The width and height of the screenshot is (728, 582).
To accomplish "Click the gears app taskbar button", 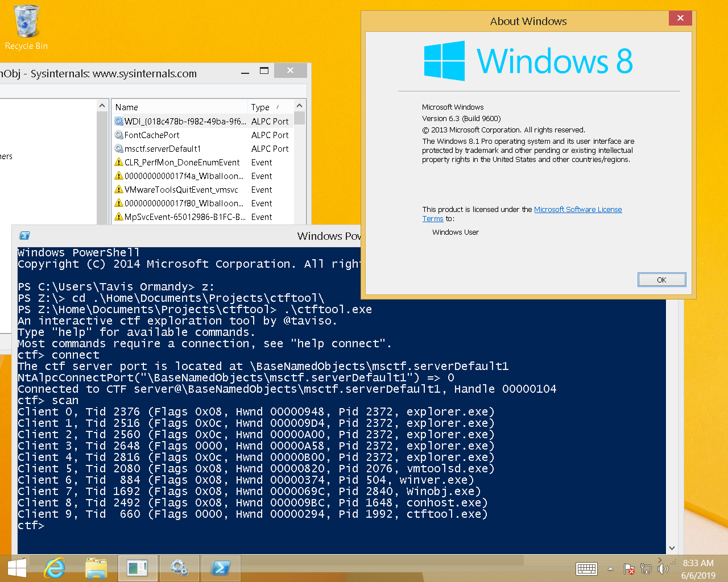I will [179, 568].
